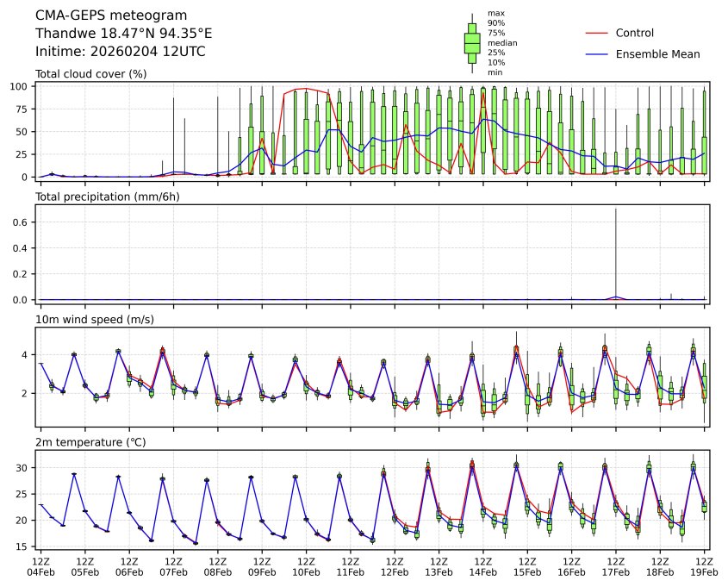Click the green box-plot legend glyph
Image resolution: width=728 pixels, height=587 pixels.
[472, 42]
